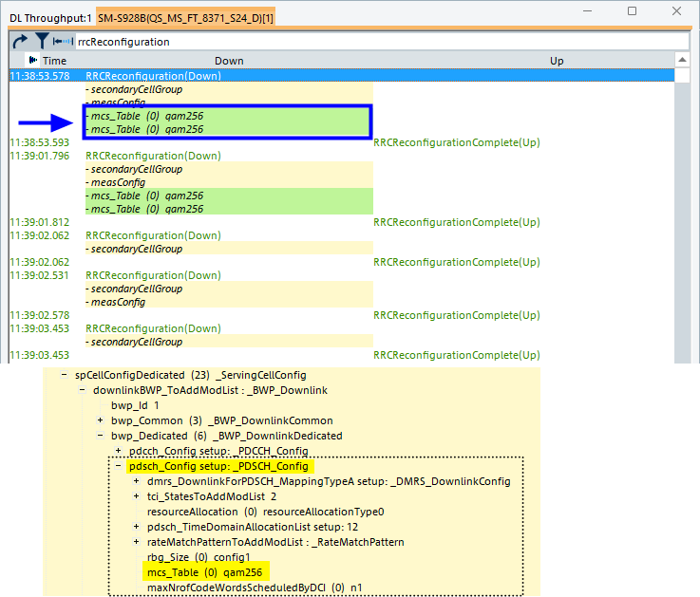The image size is (700, 597).
Task: Select the maxNrofCodeWordsScheduledByDCI n1 row
Action: (255, 588)
